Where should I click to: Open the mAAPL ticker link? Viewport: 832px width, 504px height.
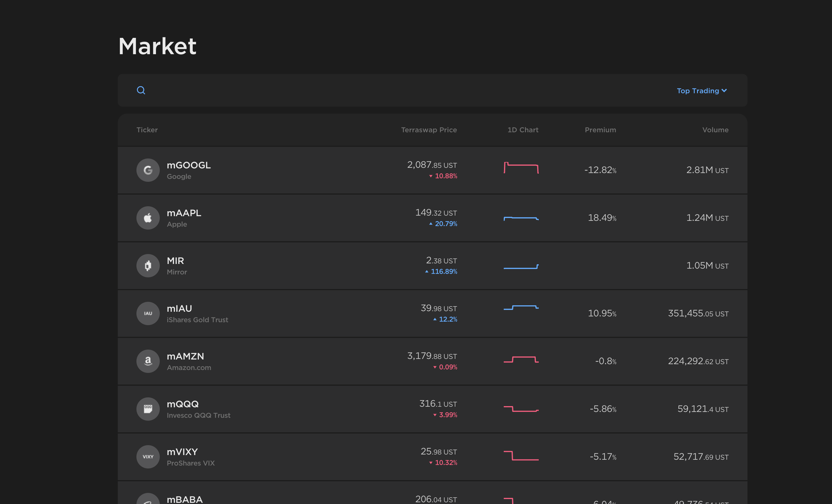tap(184, 213)
